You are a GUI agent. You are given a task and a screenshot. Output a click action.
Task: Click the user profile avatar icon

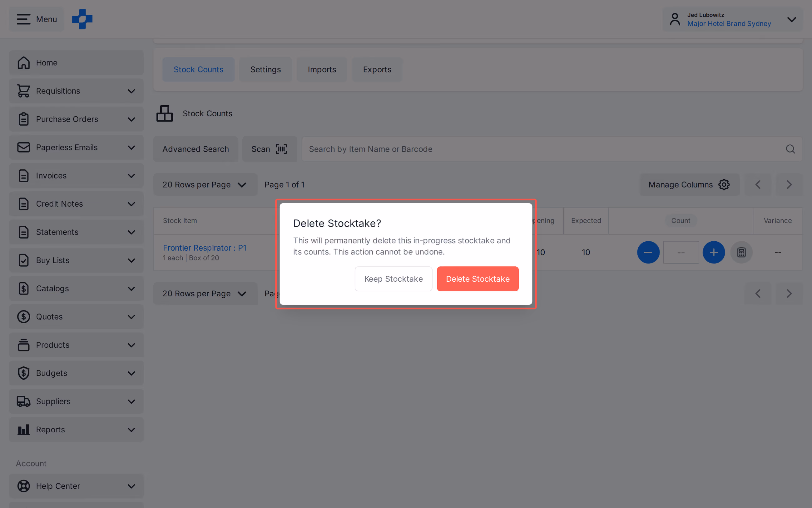[x=675, y=19]
